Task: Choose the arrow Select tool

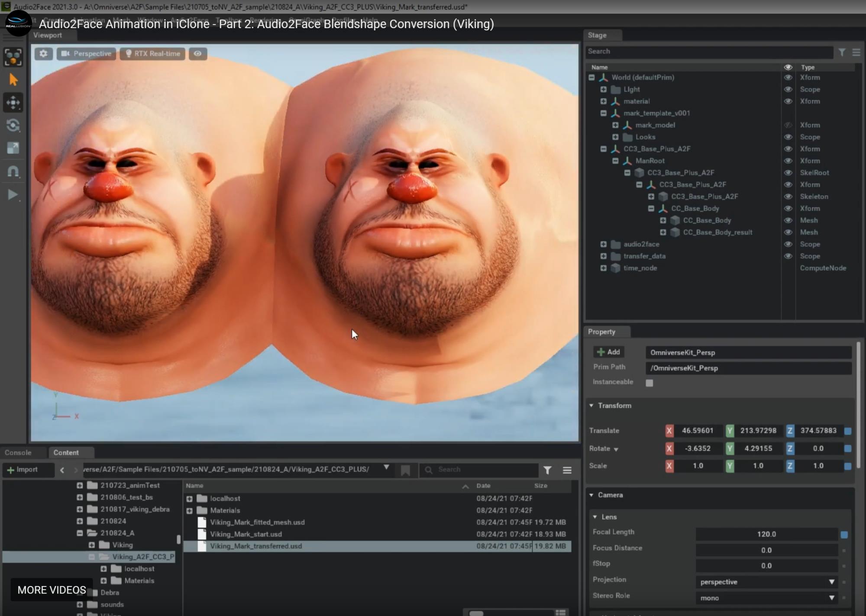Action: point(13,80)
